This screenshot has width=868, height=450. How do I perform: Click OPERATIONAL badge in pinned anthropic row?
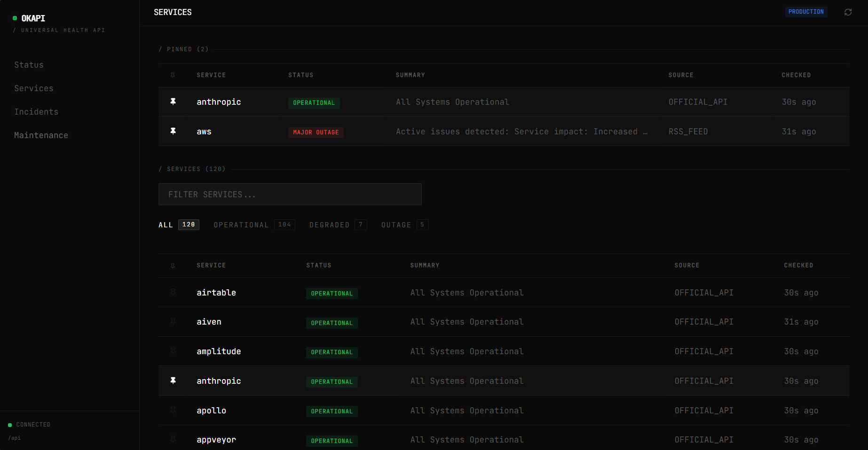(314, 103)
